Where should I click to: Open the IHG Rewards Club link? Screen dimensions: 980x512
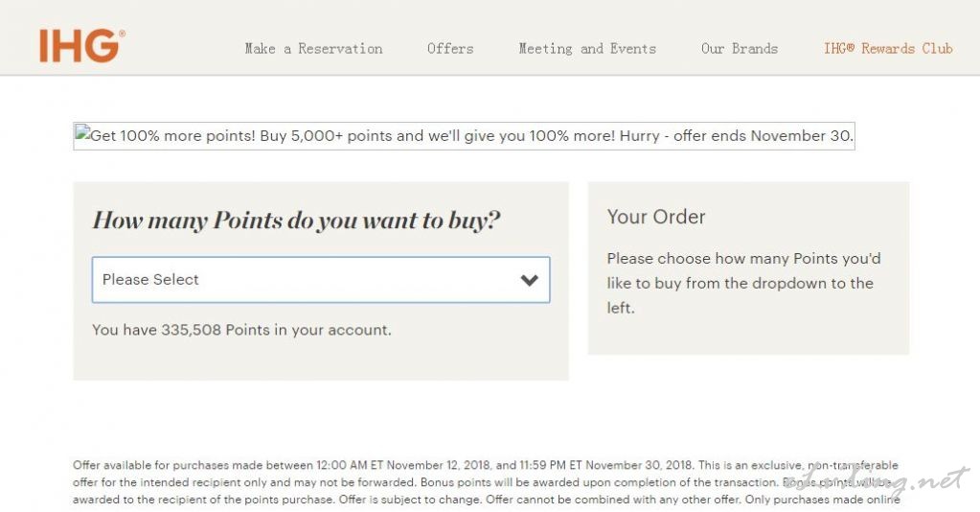pyautogui.click(x=888, y=49)
